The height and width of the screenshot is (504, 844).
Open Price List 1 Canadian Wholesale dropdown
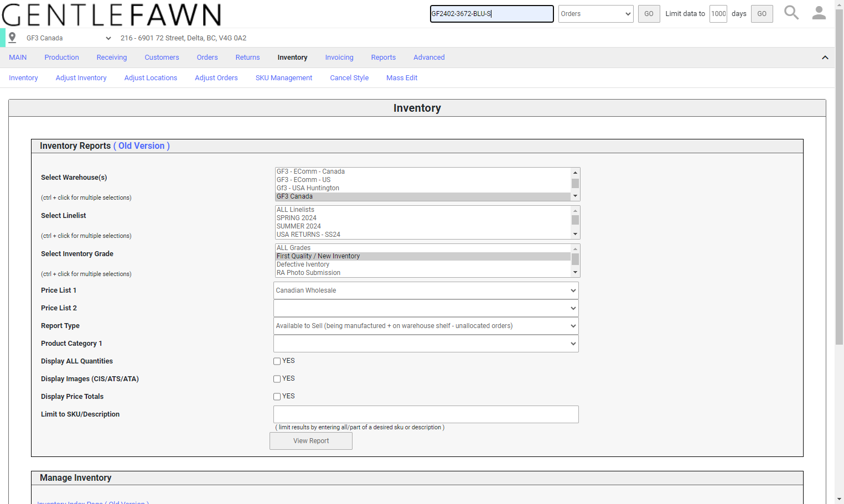(x=426, y=290)
